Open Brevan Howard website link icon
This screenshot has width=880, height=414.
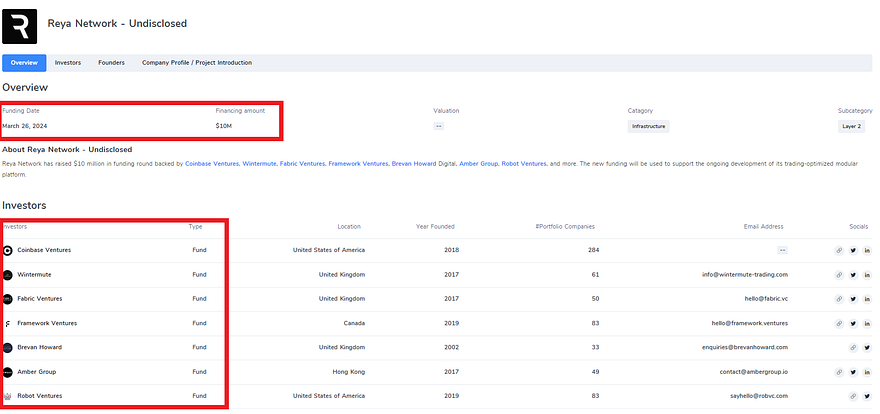click(x=853, y=348)
